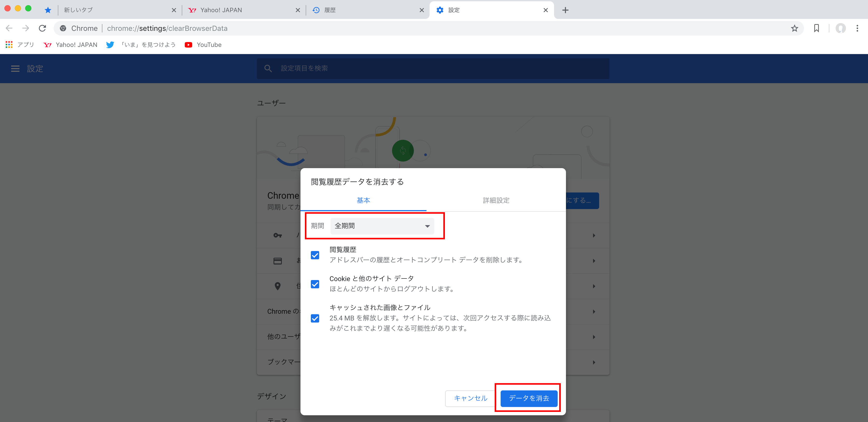Open the settings hamburger menu
Image resolution: width=868 pixels, height=422 pixels.
pos(15,69)
